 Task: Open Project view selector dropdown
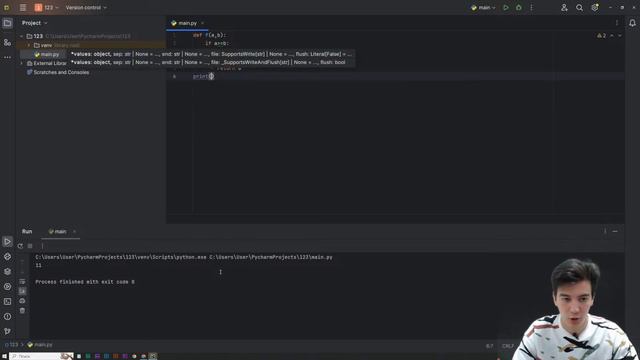coord(34,23)
